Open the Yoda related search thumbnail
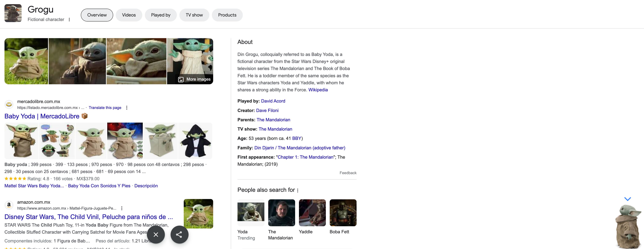The image size is (644, 249). tap(251, 212)
